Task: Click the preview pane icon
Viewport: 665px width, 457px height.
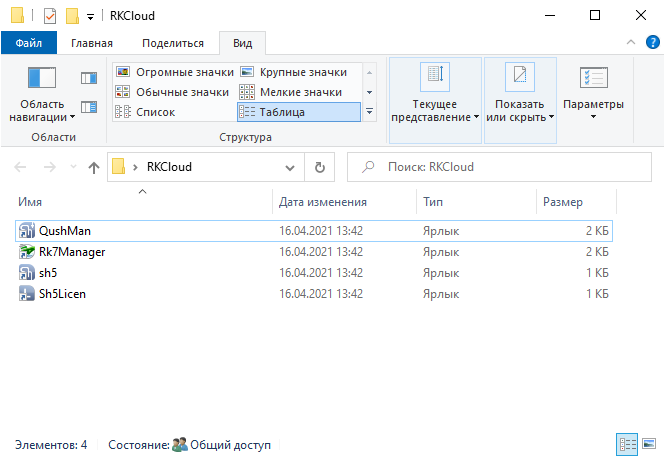Action: 89,78
